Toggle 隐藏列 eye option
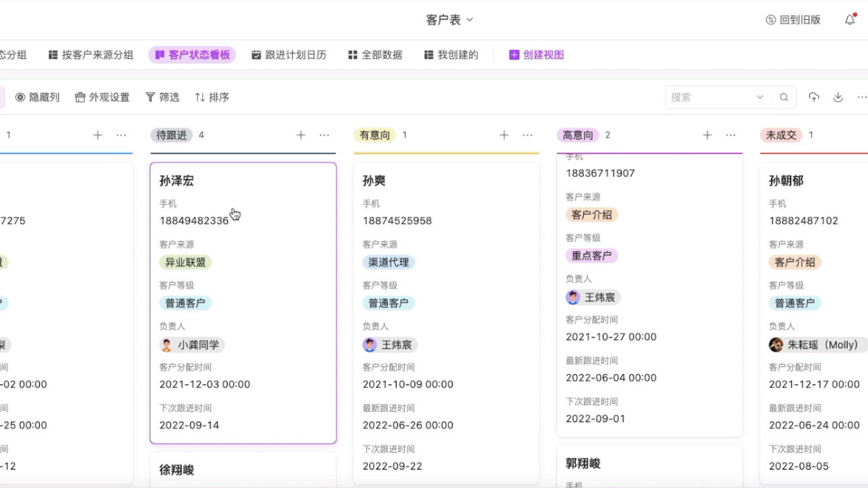This screenshot has width=868, height=488. [x=37, y=98]
